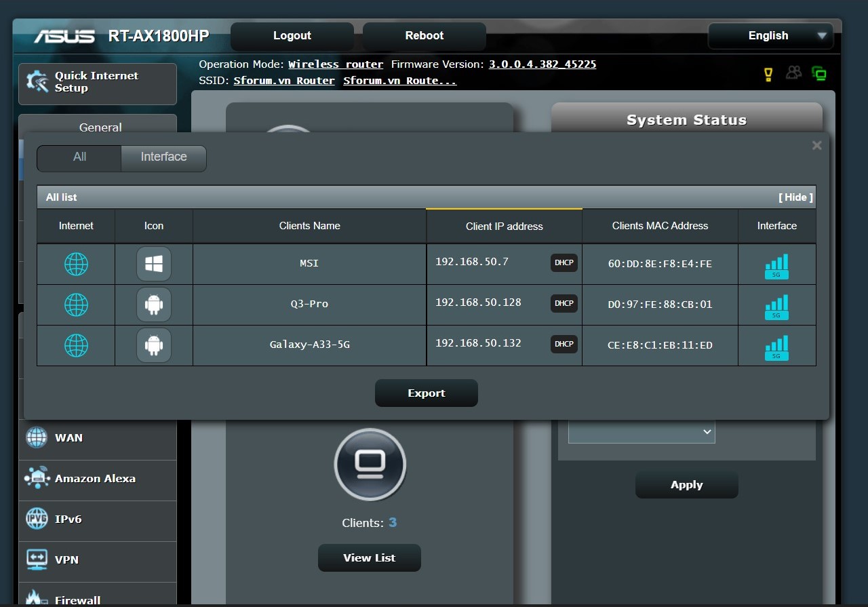868x607 pixels.
Task: Click the yellow notification alert icon
Action: (768, 74)
